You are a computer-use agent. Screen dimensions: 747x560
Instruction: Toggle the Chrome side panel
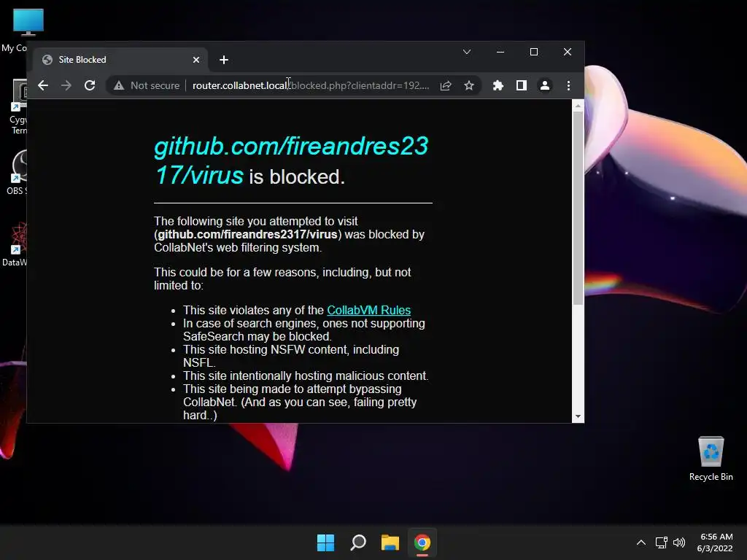pos(521,86)
